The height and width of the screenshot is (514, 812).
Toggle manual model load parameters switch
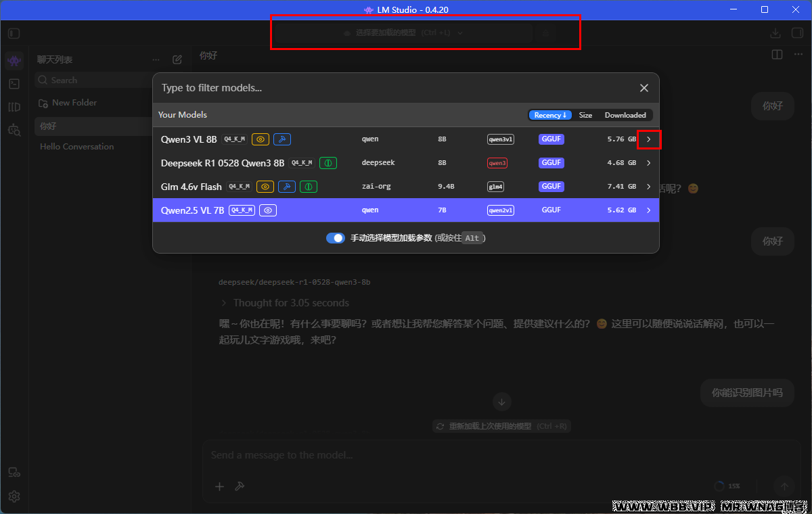(336, 238)
